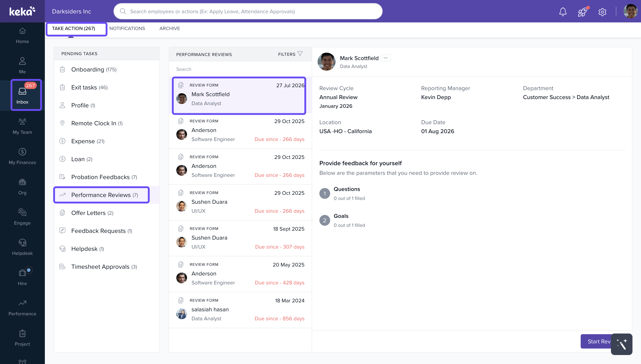Image resolution: width=641 pixels, height=364 pixels.
Task: Open Anderson review dated 20 May 2025
Action: point(240,274)
